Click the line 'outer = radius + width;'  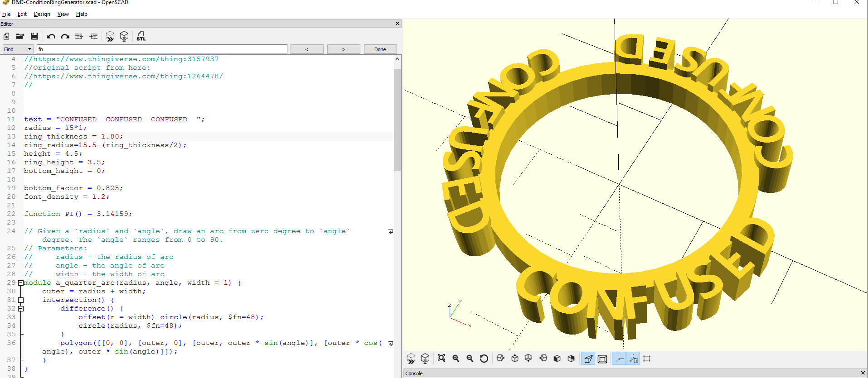pos(94,291)
